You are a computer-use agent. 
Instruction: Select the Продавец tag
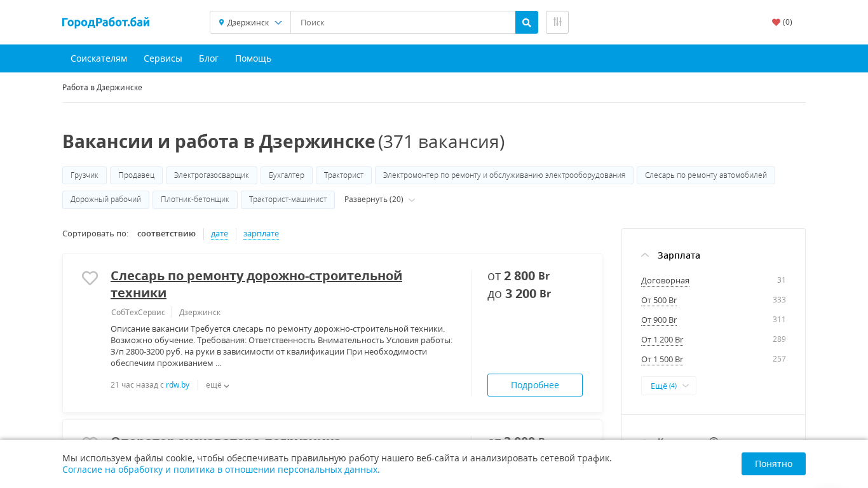(x=136, y=175)
